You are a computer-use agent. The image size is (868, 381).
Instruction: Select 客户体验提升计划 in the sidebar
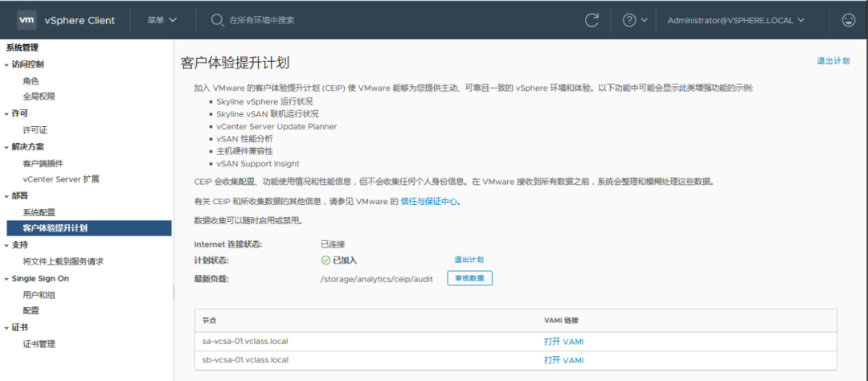point(89,228)
